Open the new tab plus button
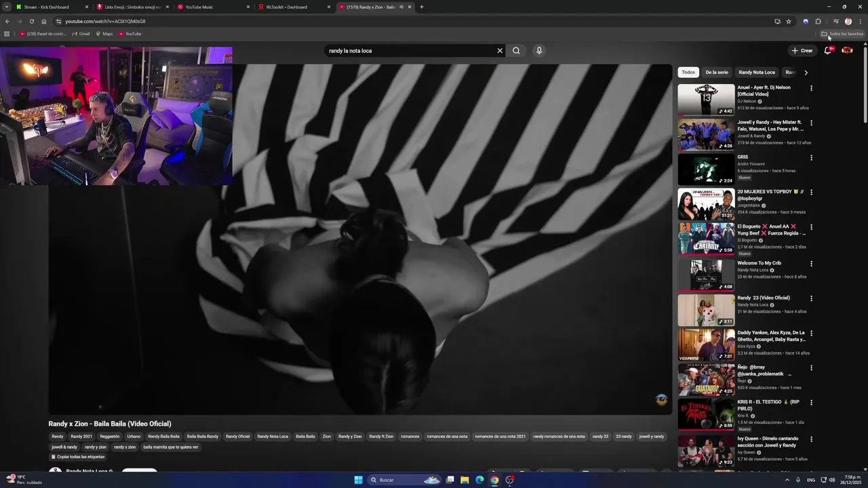Image resolution: width=868 pixels, height=488 pixels. (x=422, y=7)
